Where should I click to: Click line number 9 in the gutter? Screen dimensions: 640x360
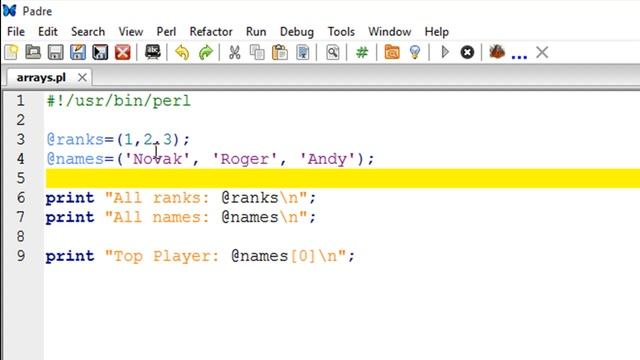pyautogui.click(x=21, y=256)
